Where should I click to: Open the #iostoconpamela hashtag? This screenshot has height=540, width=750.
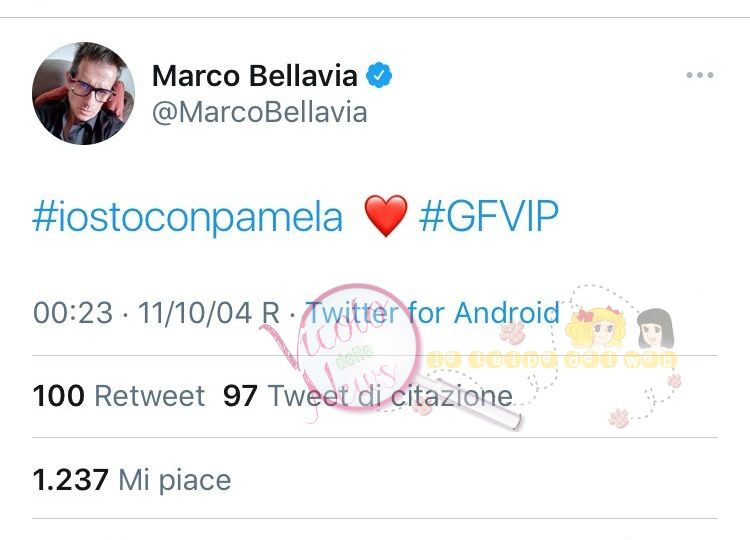[188, 216]
